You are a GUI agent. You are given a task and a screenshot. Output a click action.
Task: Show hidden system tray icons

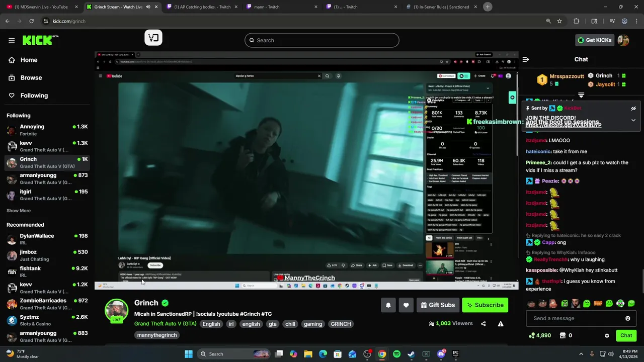581,354
